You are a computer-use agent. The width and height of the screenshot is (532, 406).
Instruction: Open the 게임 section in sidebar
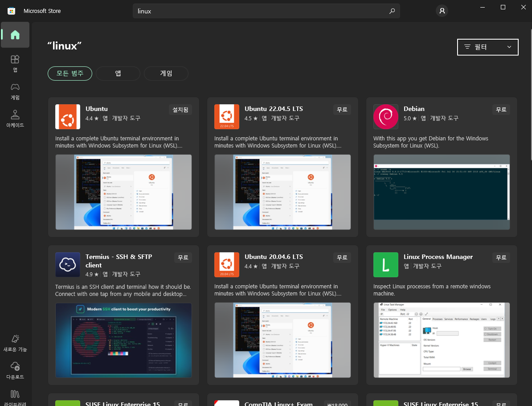coord(15,91)
